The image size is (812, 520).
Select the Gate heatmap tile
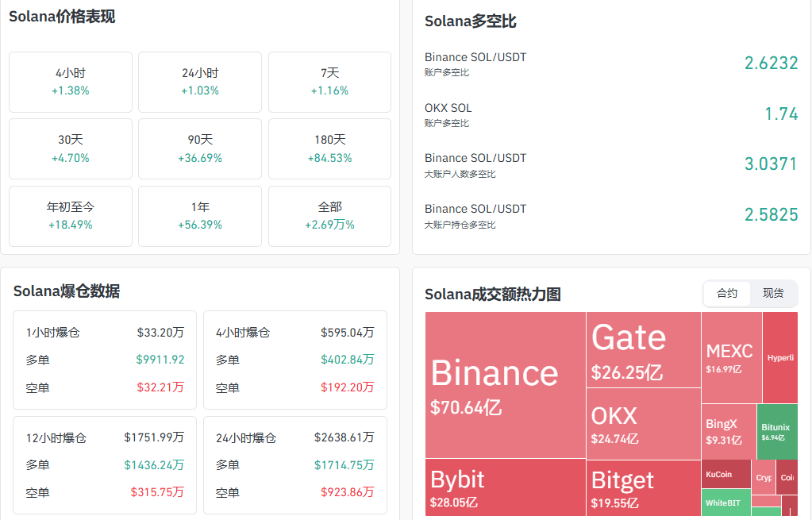point(644,349)
